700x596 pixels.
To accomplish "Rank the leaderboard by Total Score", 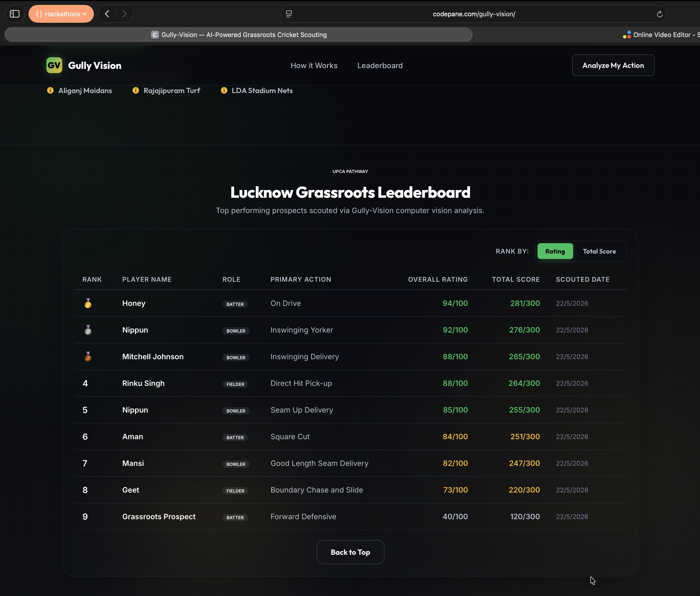I will coord(599,251).
